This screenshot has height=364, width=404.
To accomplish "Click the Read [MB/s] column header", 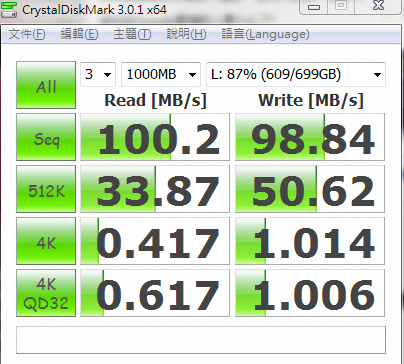I will [x=155, y=100].
